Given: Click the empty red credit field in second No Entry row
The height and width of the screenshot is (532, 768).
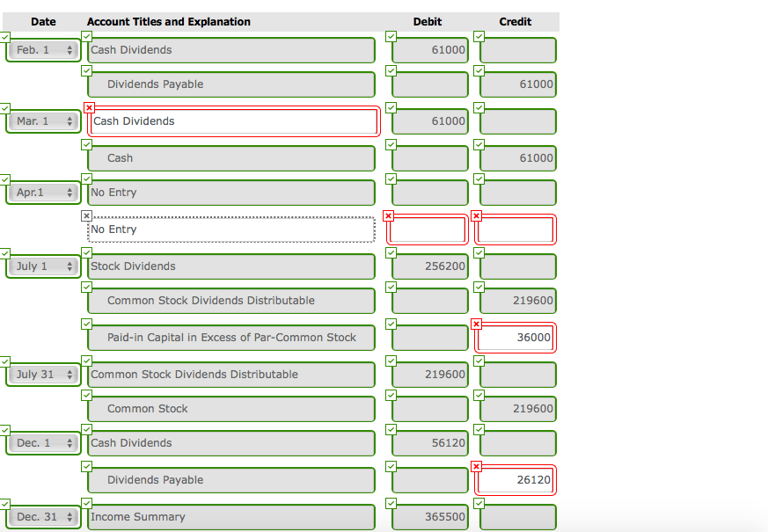Looking at the screenshot, I should (516, 229).
